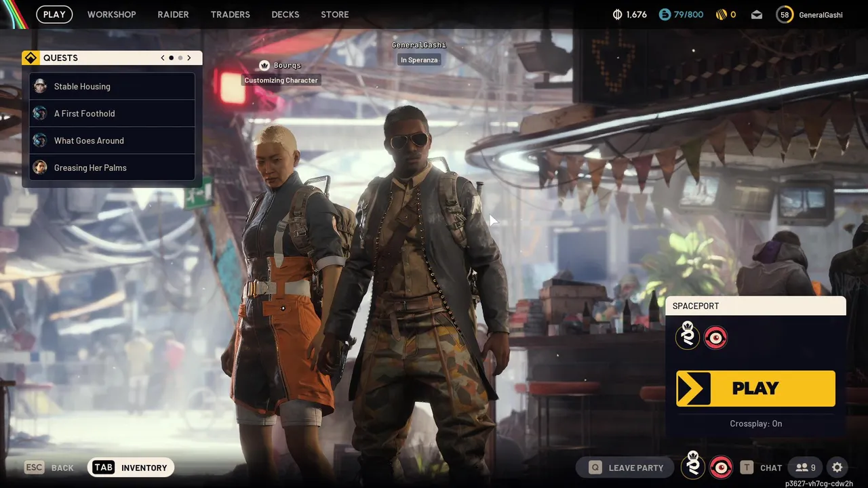Click the crown icon beside Bourqs

click(264, 65)
